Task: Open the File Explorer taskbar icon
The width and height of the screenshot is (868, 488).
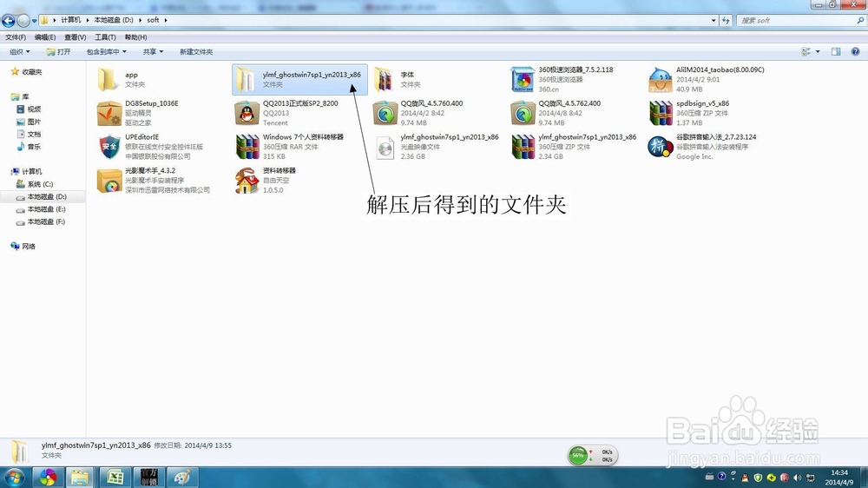Action: pos(80,477)
